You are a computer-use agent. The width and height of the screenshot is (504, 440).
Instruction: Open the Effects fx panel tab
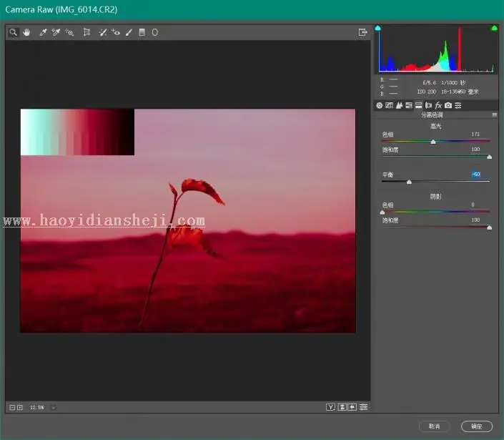438,105
